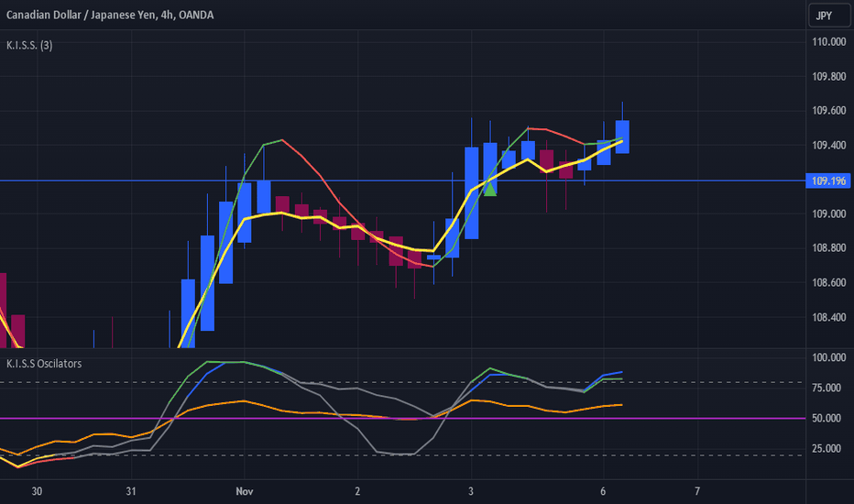Select the latest blue candle at far right
Screen dimensions: 854x504
coord(622,137)
